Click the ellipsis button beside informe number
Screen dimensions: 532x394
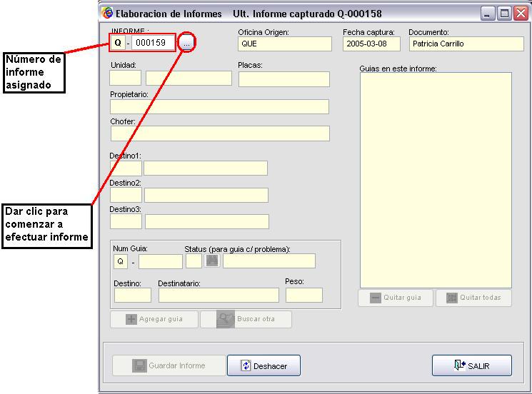[186, 44]
